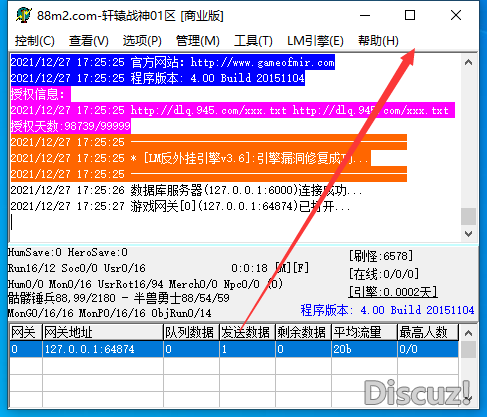Click the [刷怪:6578] status label
The height and width of the screenshot is (417, 487).
[x=381, y=256]
